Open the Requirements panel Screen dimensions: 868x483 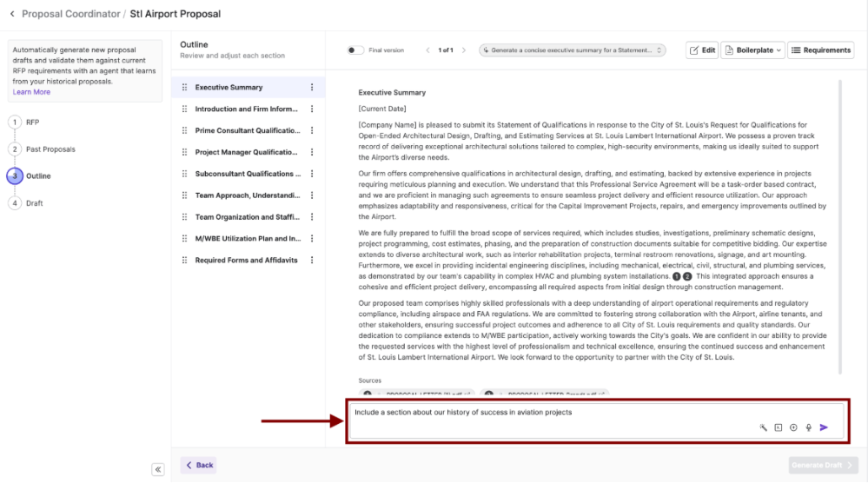click(821, 50)
